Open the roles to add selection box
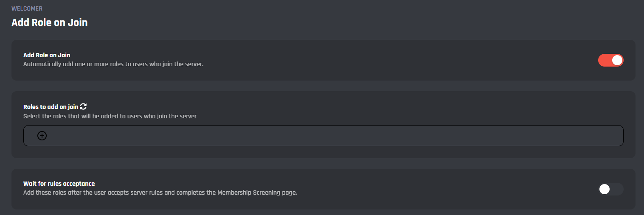This screenshot has width=644, height=215. [x=323, y=136]
